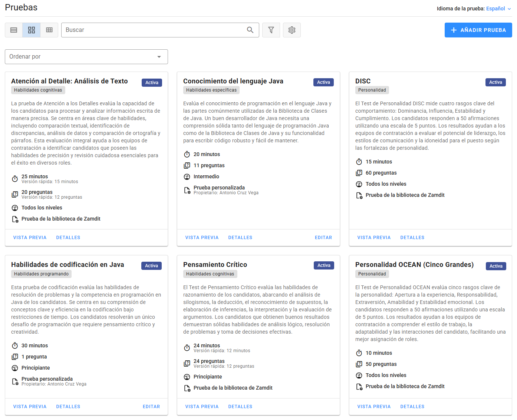Switch to table view layout
The height and width of the screenshot is (420, 517).
click(x=49, y=30)
